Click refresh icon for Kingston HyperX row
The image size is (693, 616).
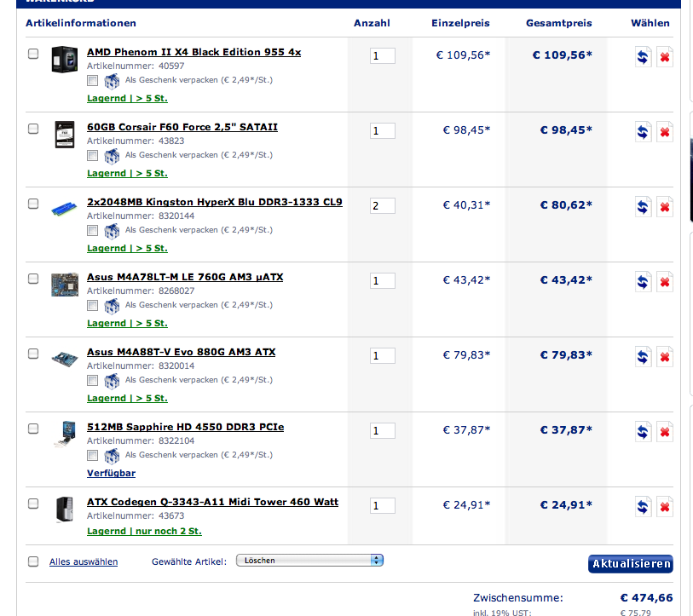[x=643, y=207]
